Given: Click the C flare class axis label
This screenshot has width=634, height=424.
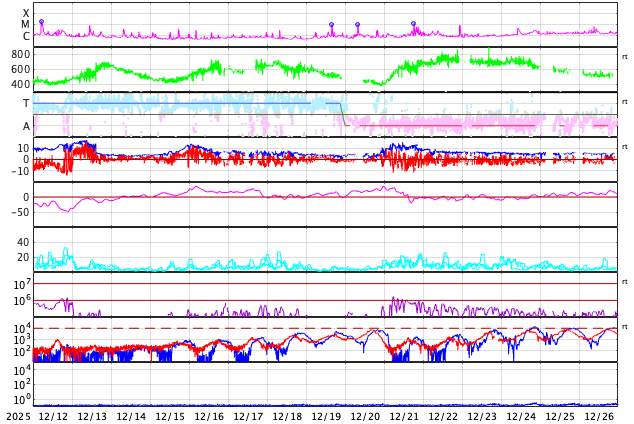Looking at the screenshot, I should tap(26, 37).
